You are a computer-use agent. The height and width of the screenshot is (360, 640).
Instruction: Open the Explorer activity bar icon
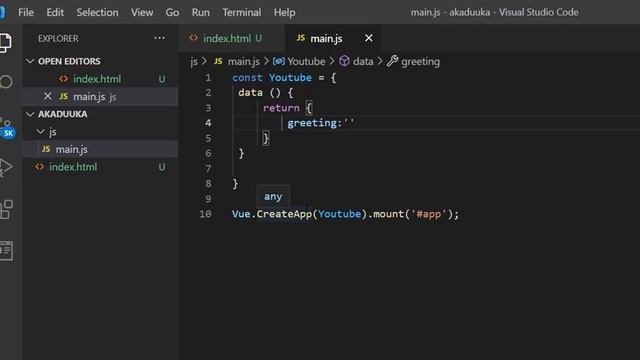[5, 42]
